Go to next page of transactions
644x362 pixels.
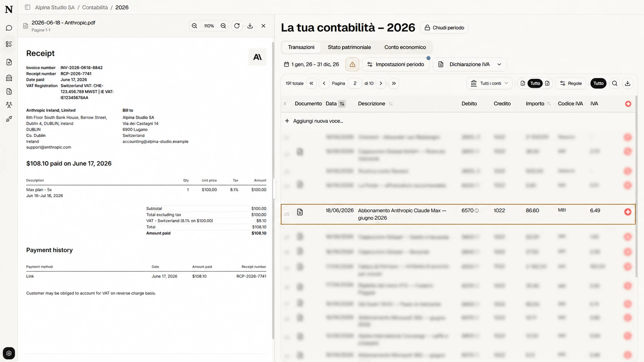[x=381, y=83]
